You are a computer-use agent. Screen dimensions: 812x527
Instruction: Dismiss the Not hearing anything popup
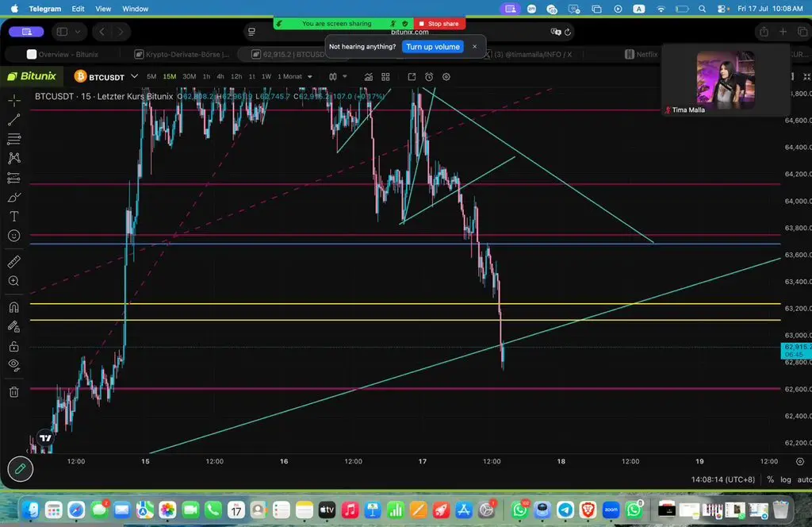click(474, 47)
